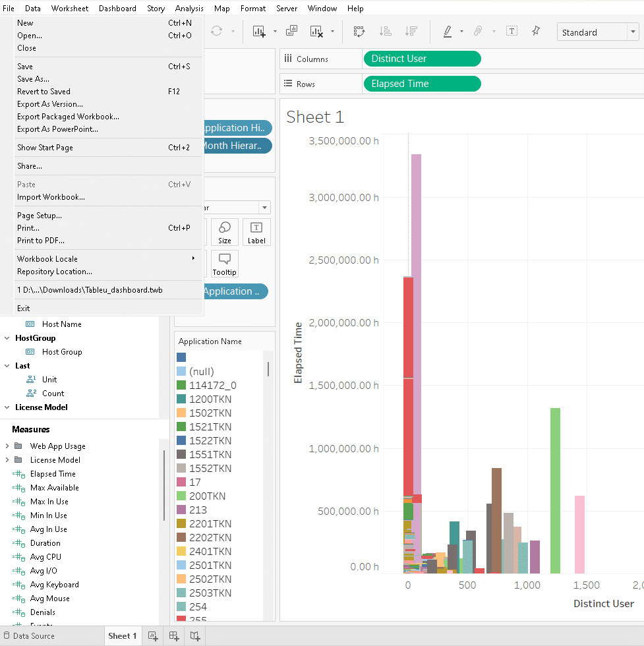The width and height of the screenshot is (644, 646).
Task: Click the measure icon beside Max Available
Action: [x=19, y=488]
